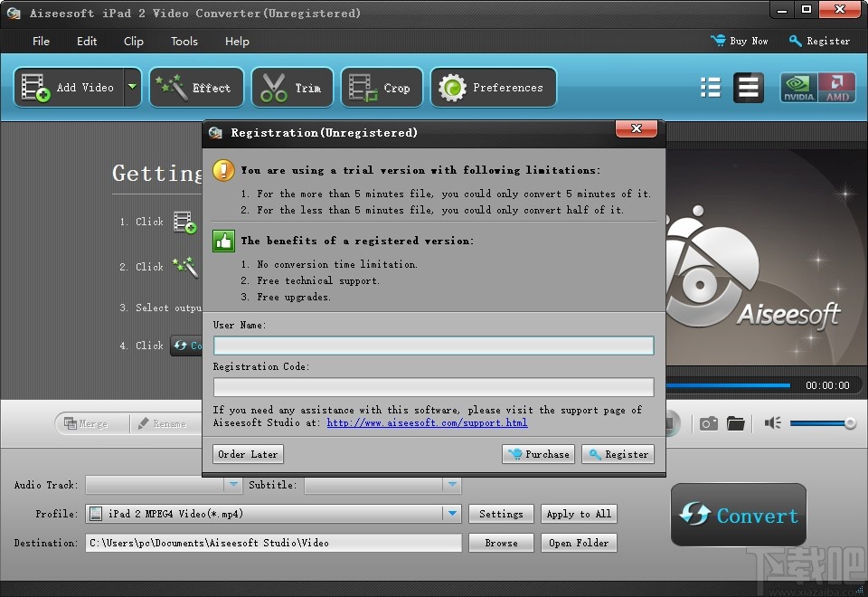Open the Edit menu
Image resolution: width=868 pixels, height=597 pixels.
click(x=87, y=42)
